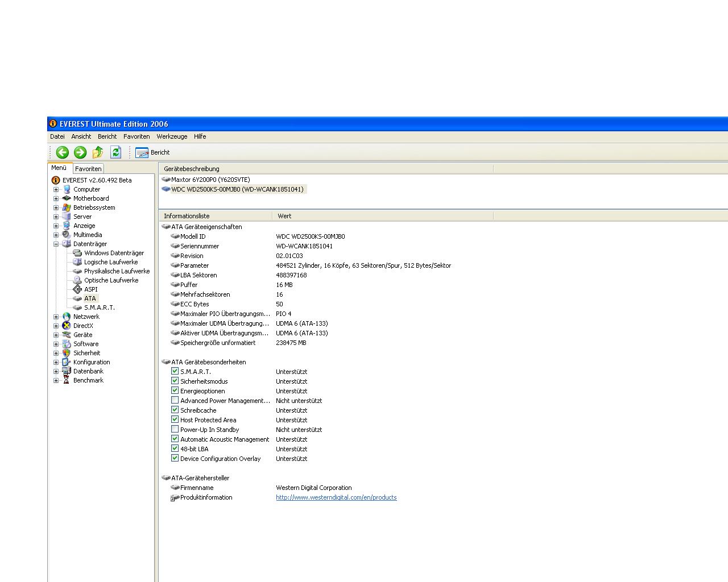
Task: Select the Computer tree icon
Action: pyautogui.click(x=67, y=189)
